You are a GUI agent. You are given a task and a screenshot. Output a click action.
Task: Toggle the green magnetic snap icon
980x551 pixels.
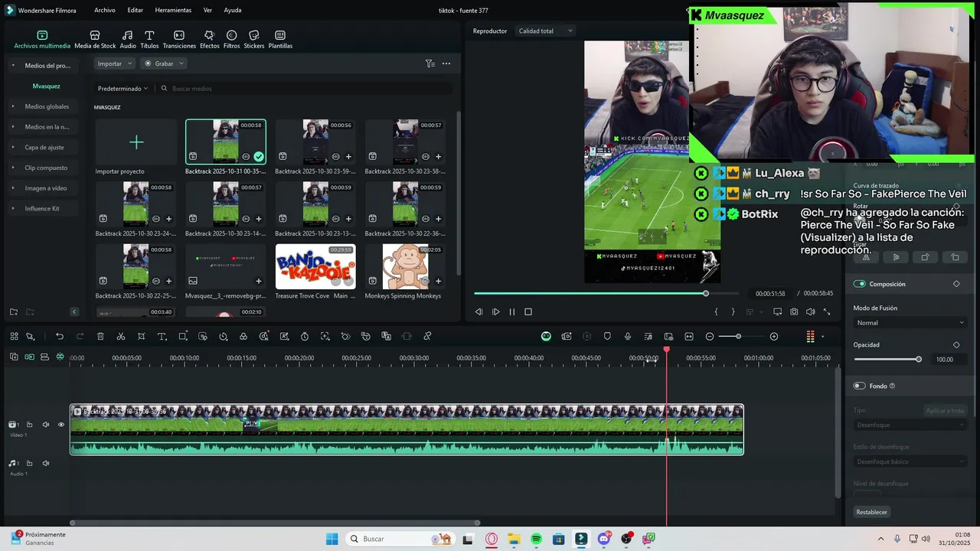60,357
